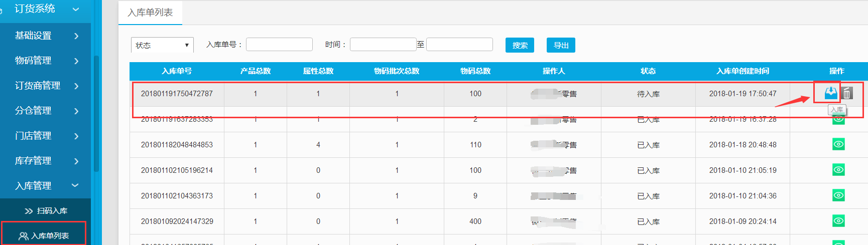
Task: Click the blue 入库 stock-in icon in first row
Action: pos(831,93)
